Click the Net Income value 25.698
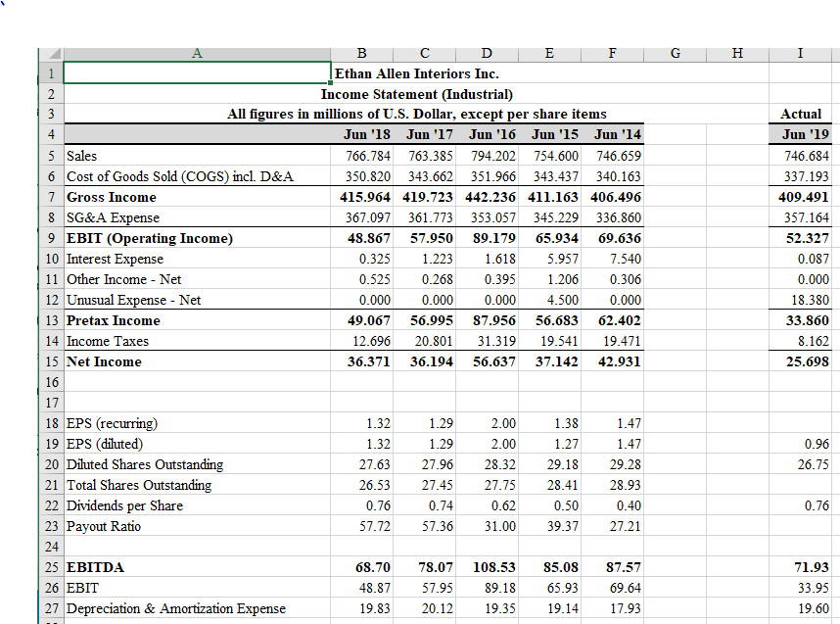The height and width of the screenshot is (624, 840). coord(799,361)
